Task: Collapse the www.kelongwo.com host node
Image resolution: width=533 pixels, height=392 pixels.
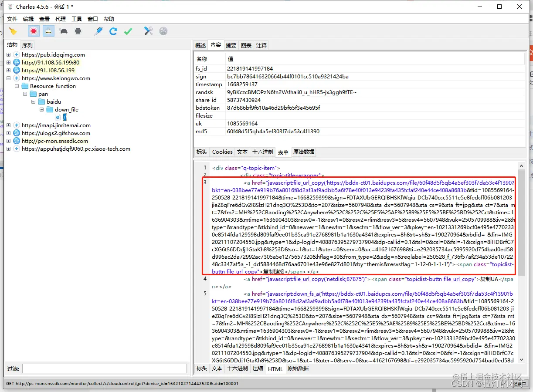Action: [8, 78]
